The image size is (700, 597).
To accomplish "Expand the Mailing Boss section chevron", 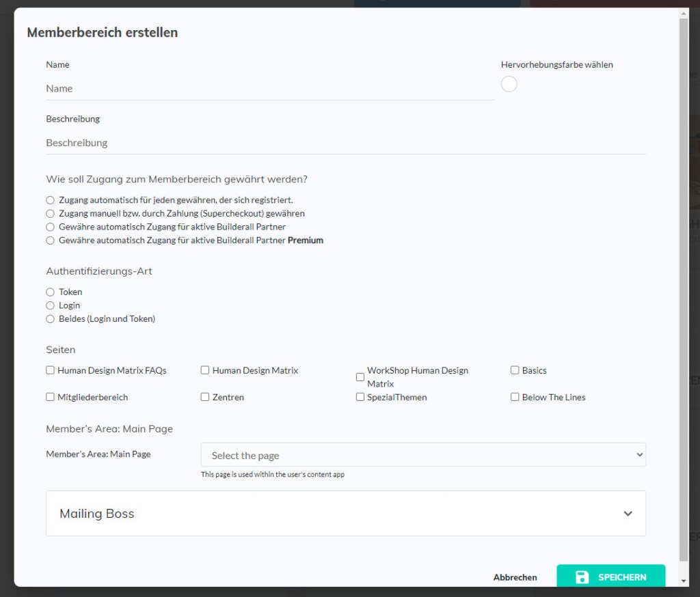I will (628, 514).
